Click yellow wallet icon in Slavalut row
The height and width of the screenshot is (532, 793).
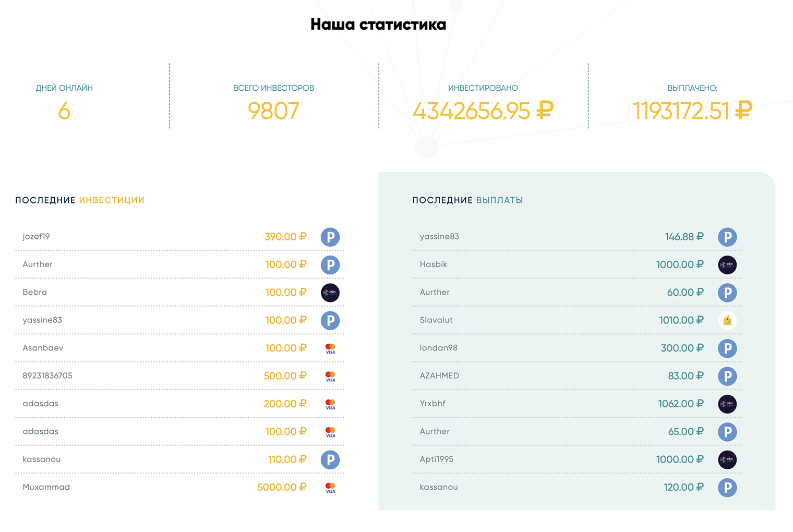(727, 321)
